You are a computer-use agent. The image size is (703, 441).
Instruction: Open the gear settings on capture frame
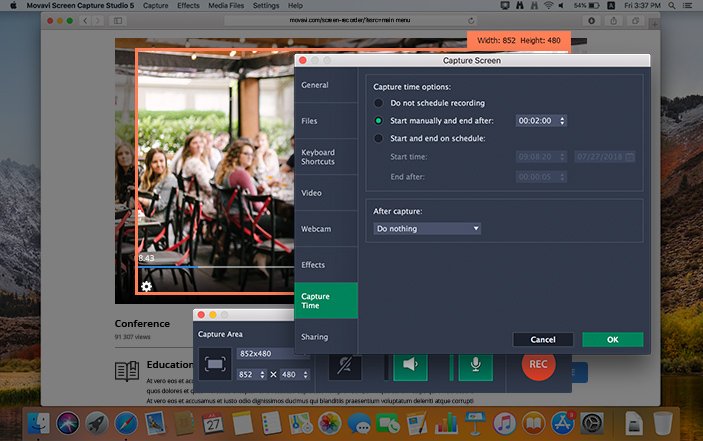pyautogui.click(x=146, y=286)
